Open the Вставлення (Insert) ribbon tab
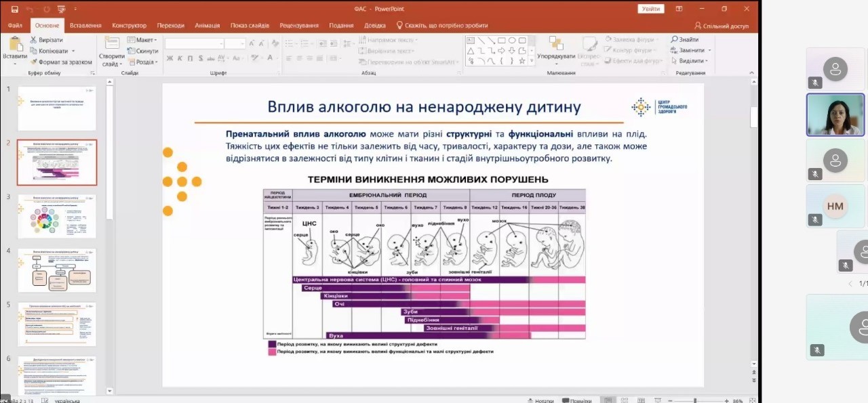This screenshot has width=868, height=403. (x=85, y=25)
